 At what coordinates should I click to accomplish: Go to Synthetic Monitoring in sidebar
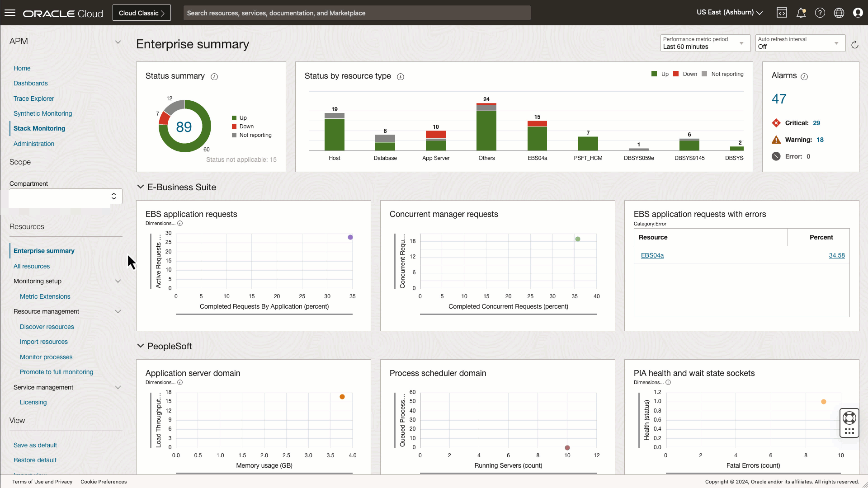pyautogui.click(x=42, y=113)
